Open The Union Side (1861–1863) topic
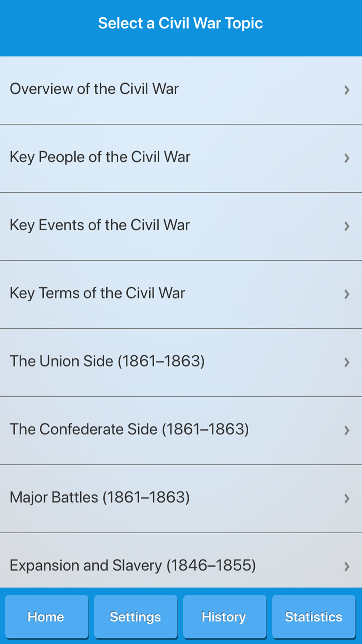Viewport: 362px width, 644px height. point(107,361)
